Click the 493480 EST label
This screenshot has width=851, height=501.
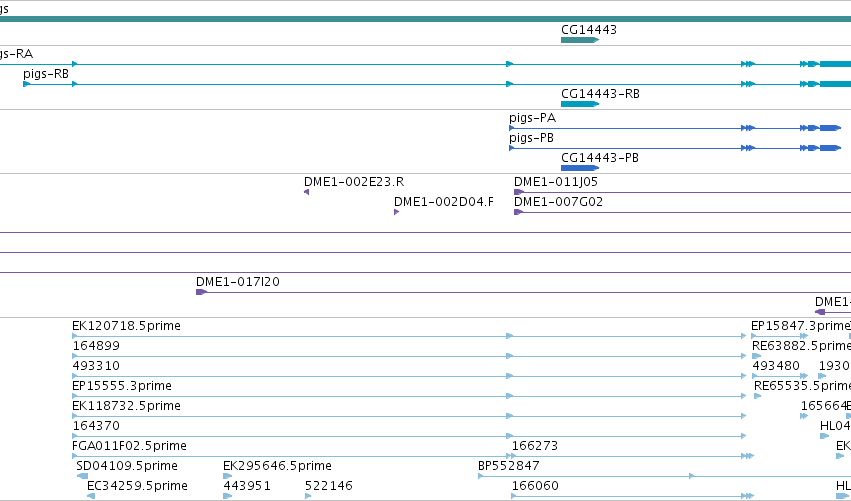point(776,366)
